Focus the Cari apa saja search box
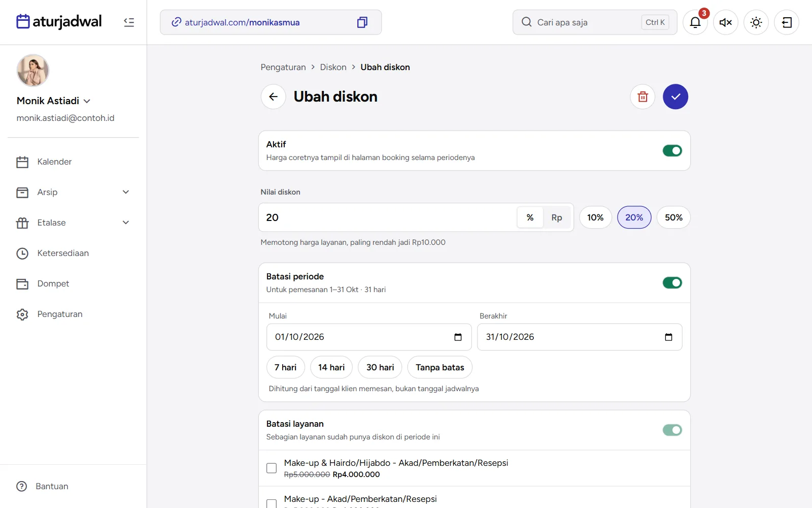 point(595,22)
